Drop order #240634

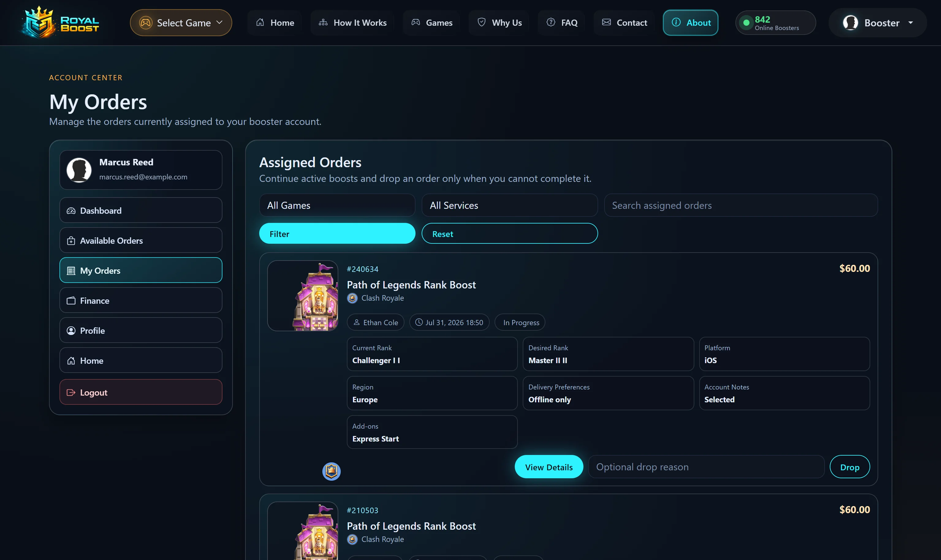tap(850, 467)
